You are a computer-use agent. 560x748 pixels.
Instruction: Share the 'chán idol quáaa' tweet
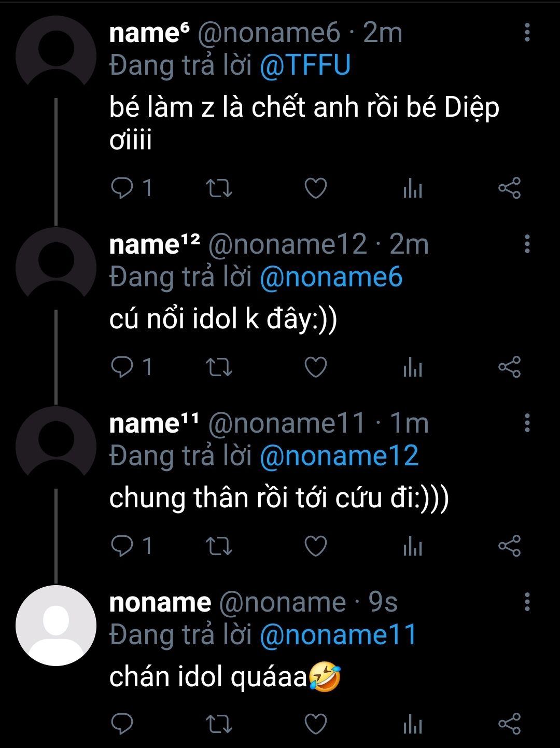pos(509,724)
